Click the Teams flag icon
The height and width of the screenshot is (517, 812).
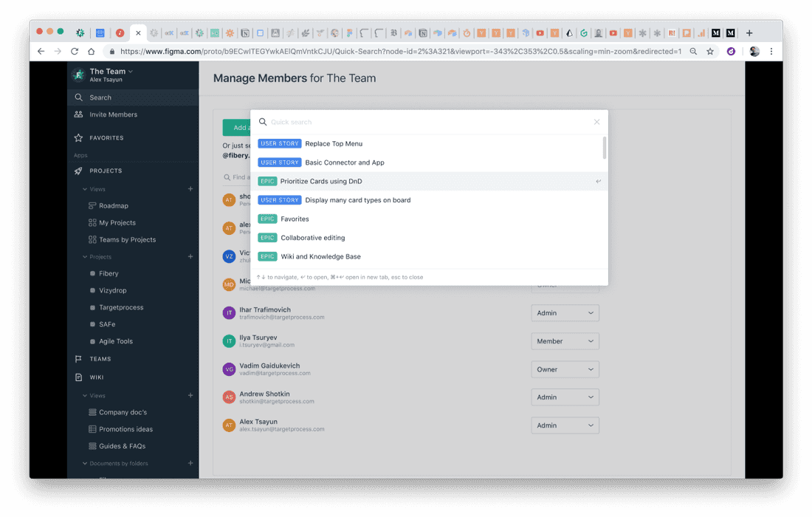click(x=79, y=359)
